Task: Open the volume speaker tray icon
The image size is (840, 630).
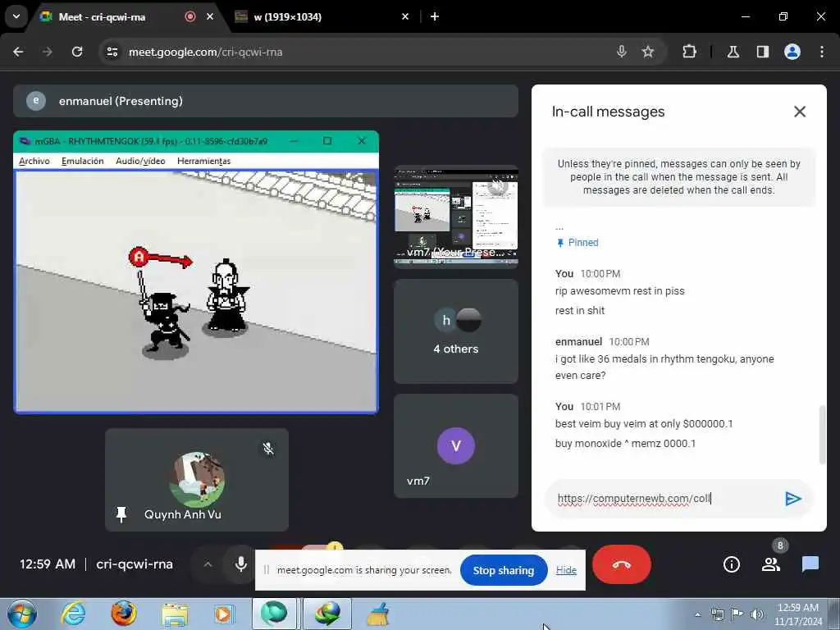Action: tap(756, 614)
